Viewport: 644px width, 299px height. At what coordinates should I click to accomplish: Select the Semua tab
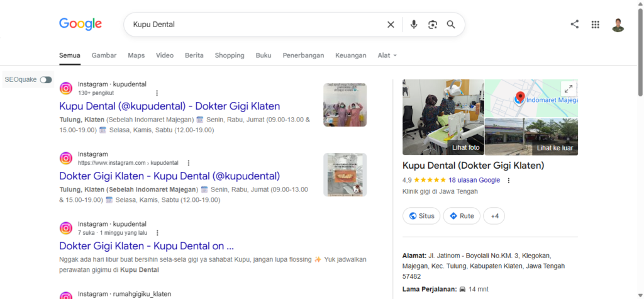coord(70,55)
